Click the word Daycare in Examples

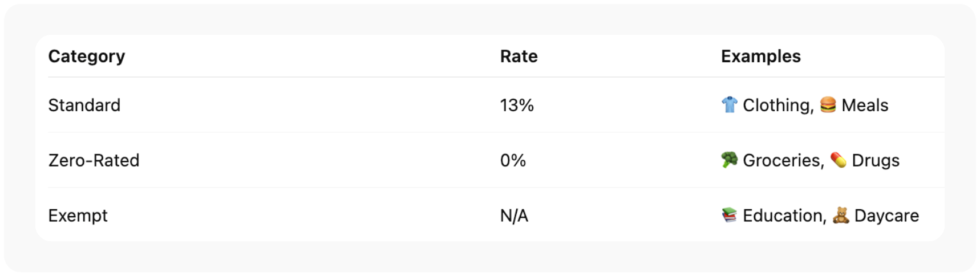(x=886, y=216)
